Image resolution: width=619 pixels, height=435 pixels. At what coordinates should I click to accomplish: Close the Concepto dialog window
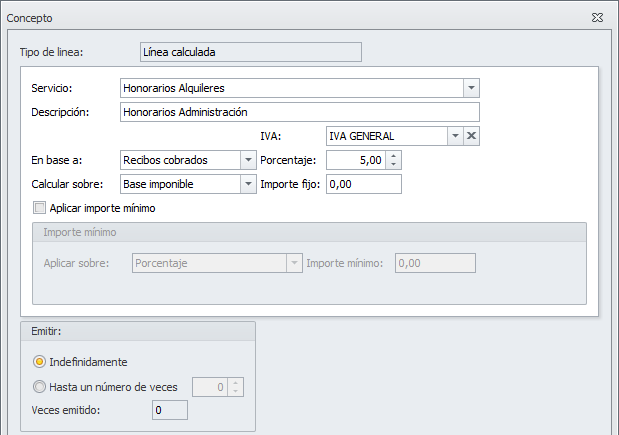(x=597, y=18)
